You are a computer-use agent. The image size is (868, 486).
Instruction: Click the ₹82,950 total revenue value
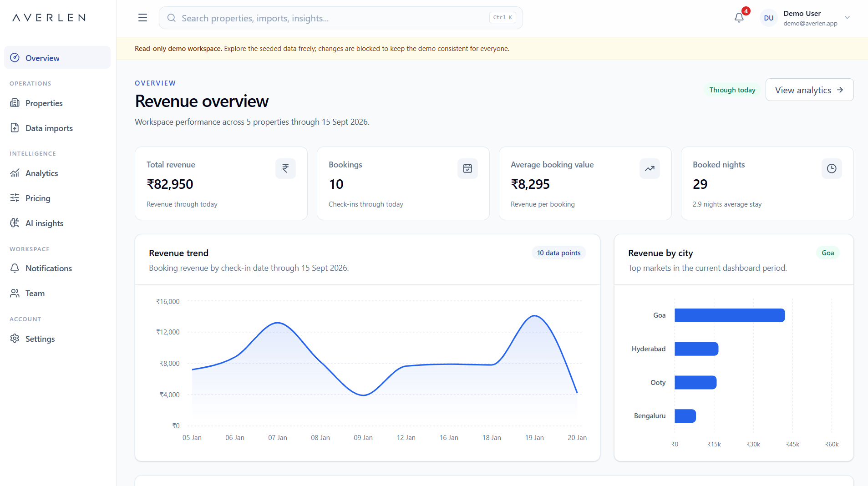(170, 184)
